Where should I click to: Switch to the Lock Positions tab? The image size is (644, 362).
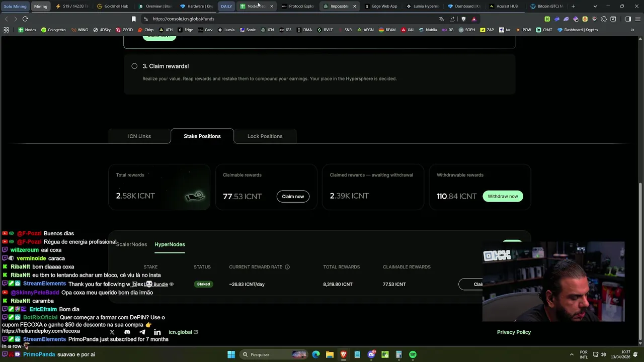pos(265,136)
